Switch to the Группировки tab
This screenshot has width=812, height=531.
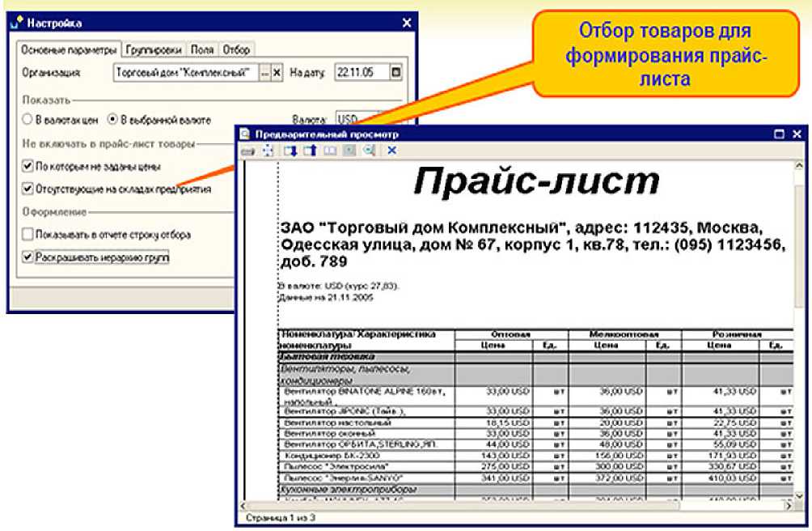(154, 49)
